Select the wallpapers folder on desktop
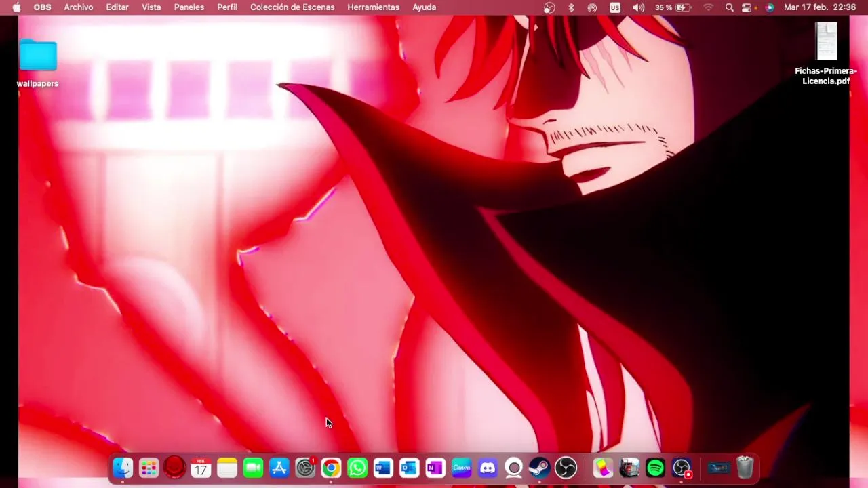The height and width of the screenshot is (488, 868). point(38,64)
